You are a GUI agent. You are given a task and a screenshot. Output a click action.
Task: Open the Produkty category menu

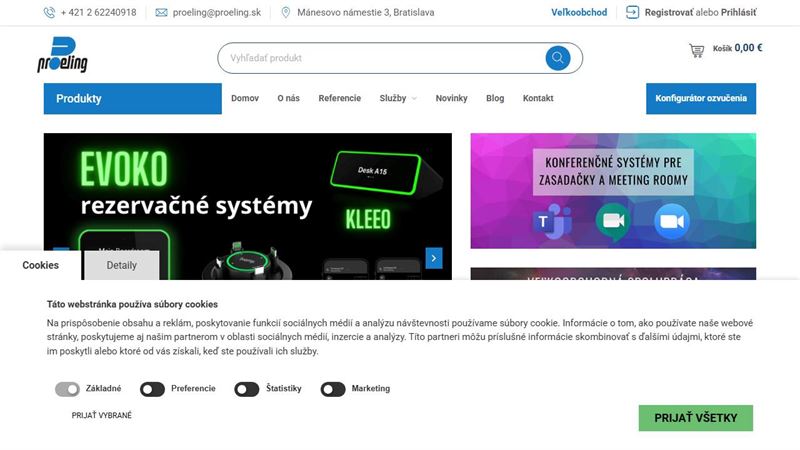point(133,98)
